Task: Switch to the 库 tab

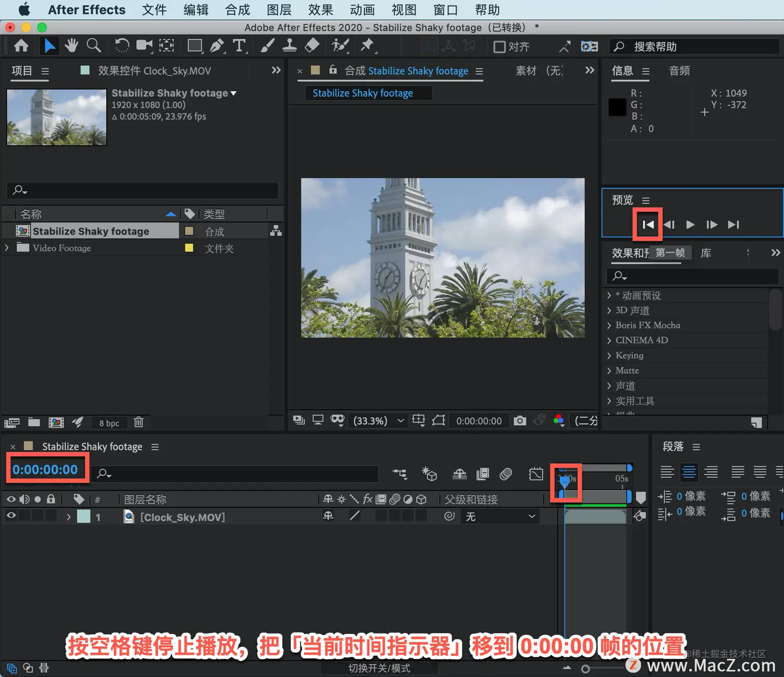Action: pyautogui.click(x=706, y=253)
